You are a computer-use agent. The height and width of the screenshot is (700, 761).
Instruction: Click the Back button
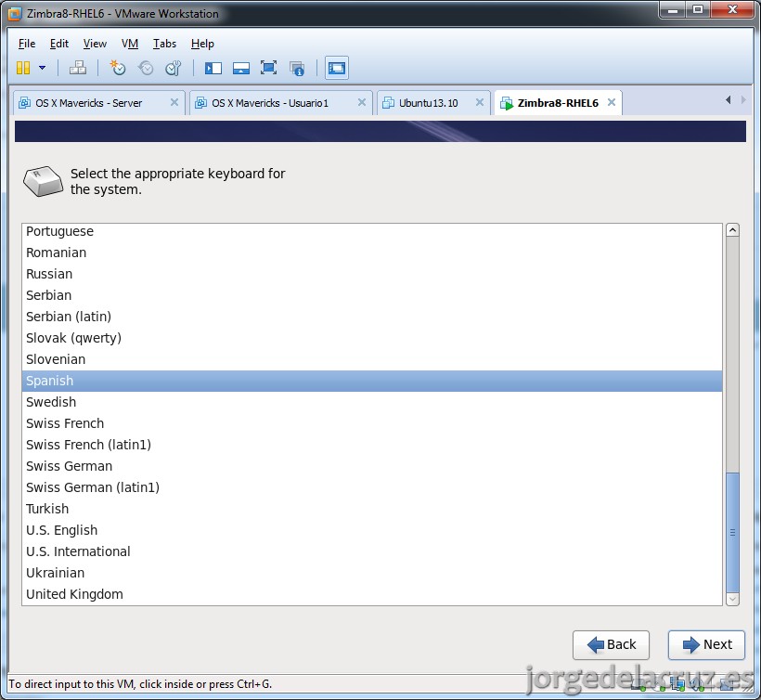pos(611,644)
